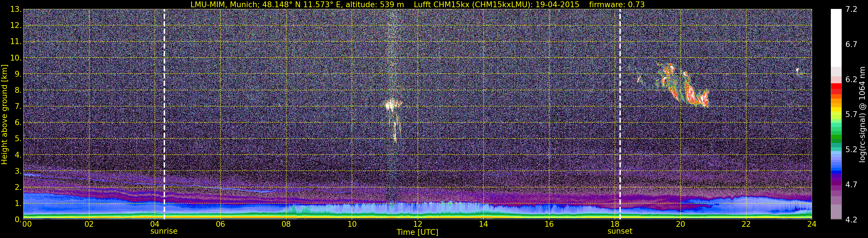Click the height tick label 13
Viewport: 868px width, 238px height.
(16, 10)
